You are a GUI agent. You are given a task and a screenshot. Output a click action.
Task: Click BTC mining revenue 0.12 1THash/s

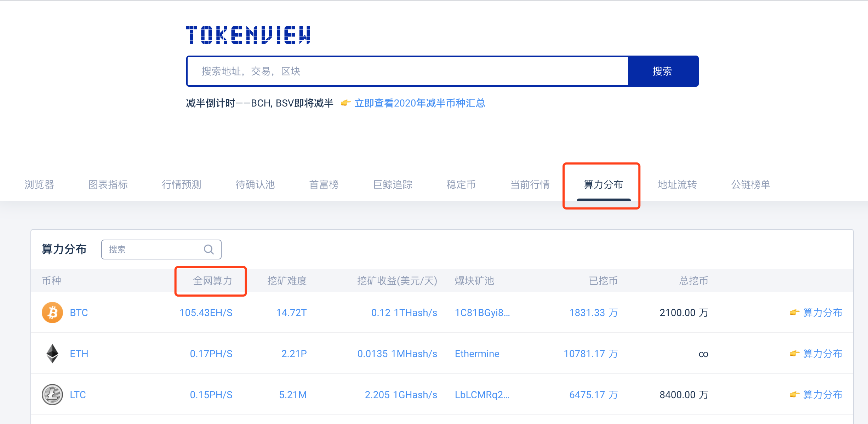point(404,313)
